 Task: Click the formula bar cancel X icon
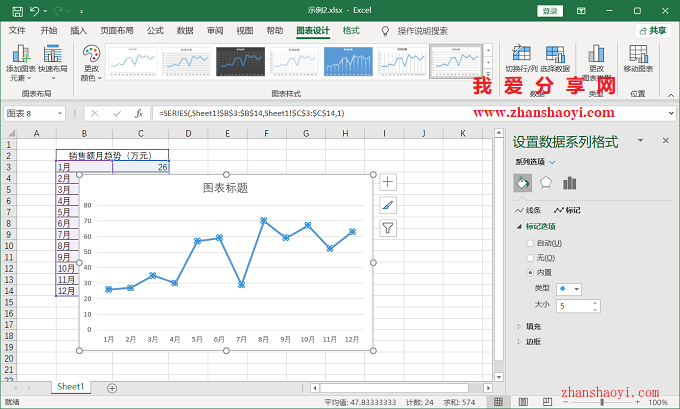click(x=95, y=114)
